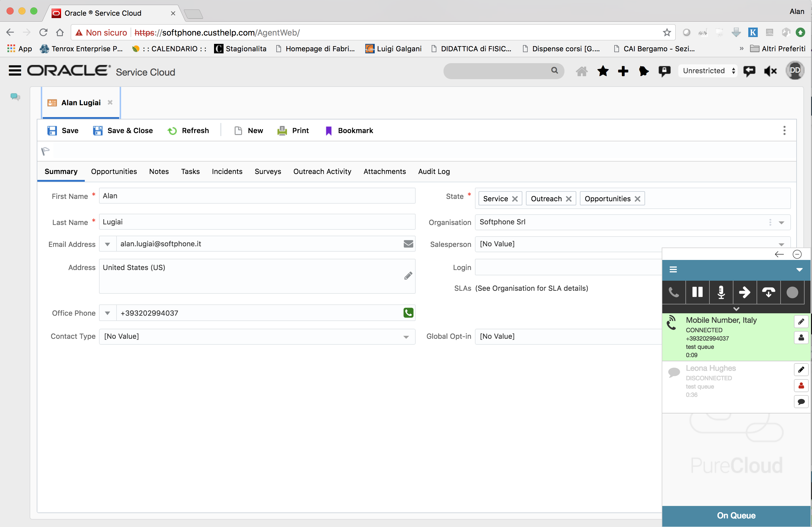Screen dimensions: 812x527
Task: Open the Unrestricted queue dropdown
Action: (x=708, y=71)
